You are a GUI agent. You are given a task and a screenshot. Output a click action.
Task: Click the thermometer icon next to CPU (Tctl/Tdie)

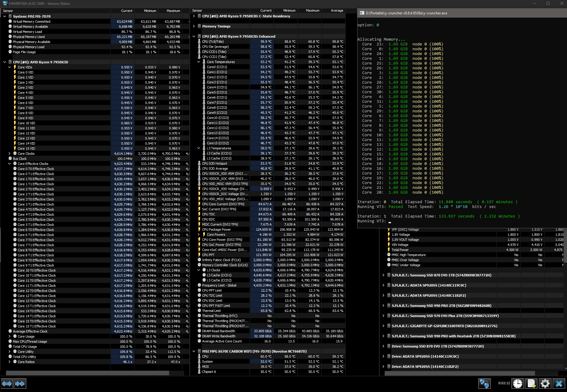tap(199, 42)
